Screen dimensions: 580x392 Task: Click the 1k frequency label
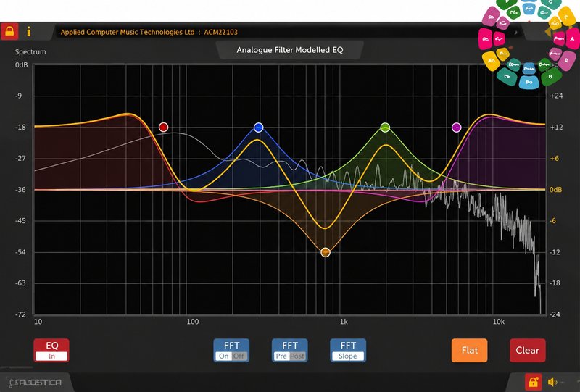[x=344, y=322]
